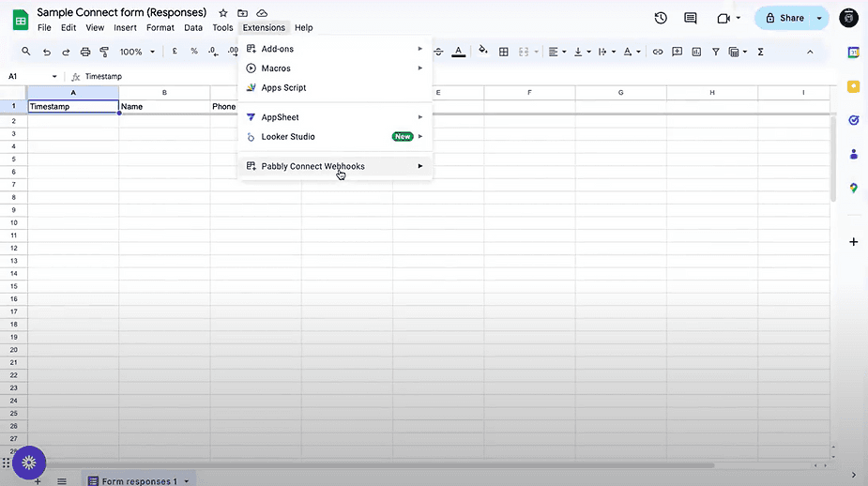The width and height of the screenshot is (868, 486).
Task: Open the File menu
Action: (x=44, y=27)
